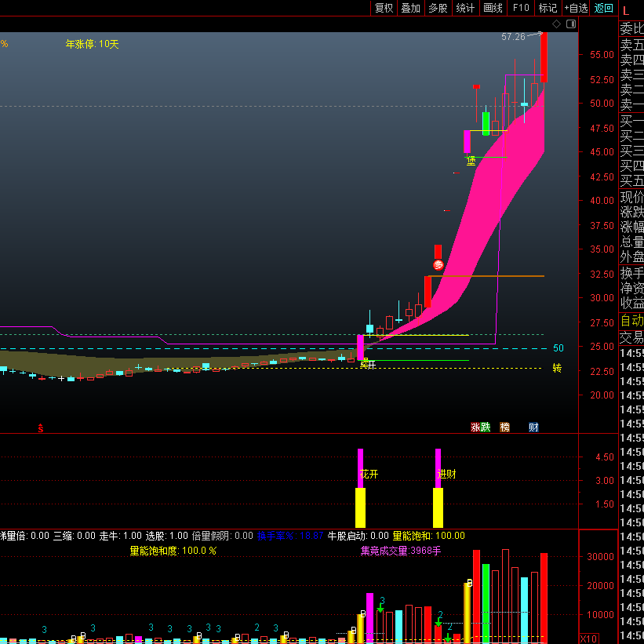Select the 叠加 overlay button
The height and width of the screenshot is (644, 644).
pyautogui.click(x=410, y=8)
